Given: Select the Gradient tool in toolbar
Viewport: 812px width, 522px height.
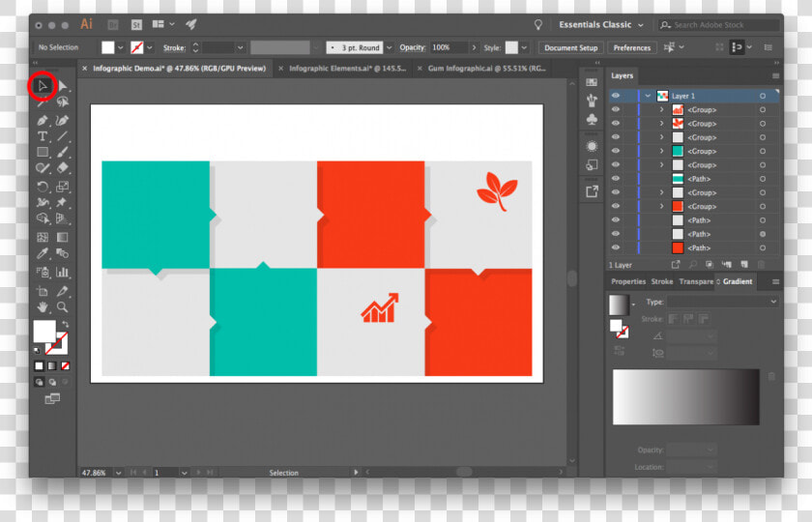Looking at the screenshot, I should point(62,237).
